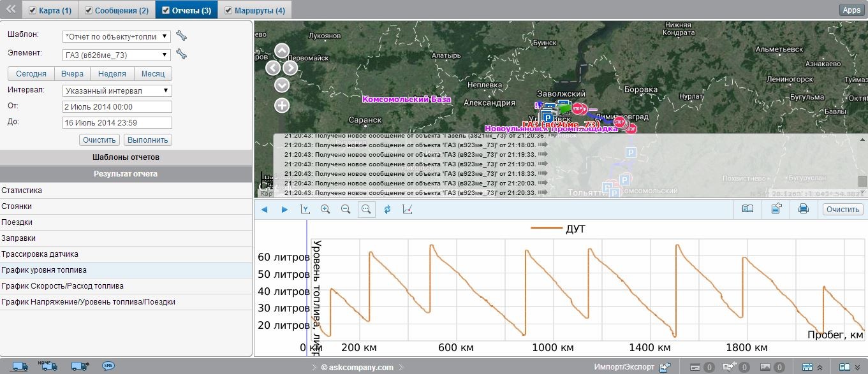Pan the map up with arrow control
The image size is (868, 374).
click(x=282, y=51)
